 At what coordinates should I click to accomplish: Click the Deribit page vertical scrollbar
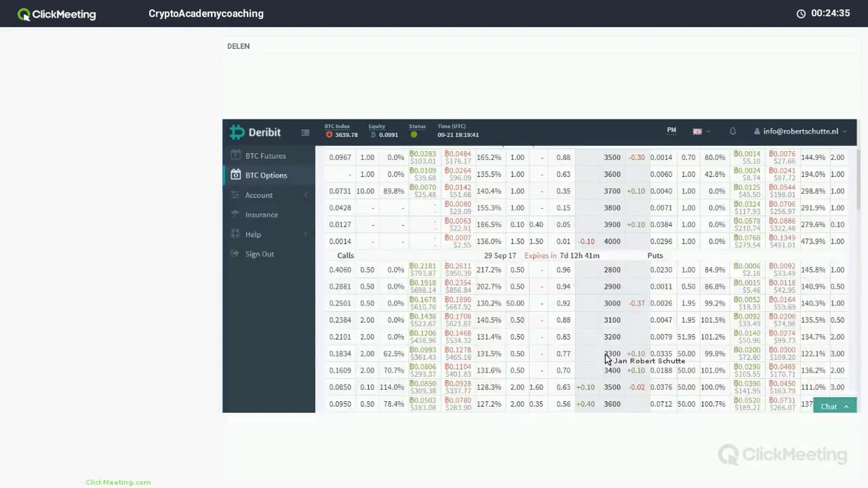pos(859,180)
